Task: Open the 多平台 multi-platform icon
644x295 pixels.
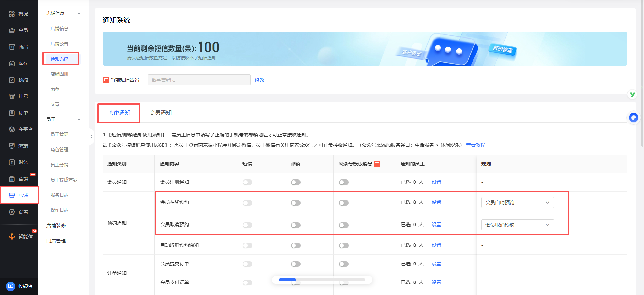Action: tap(12, 129)
